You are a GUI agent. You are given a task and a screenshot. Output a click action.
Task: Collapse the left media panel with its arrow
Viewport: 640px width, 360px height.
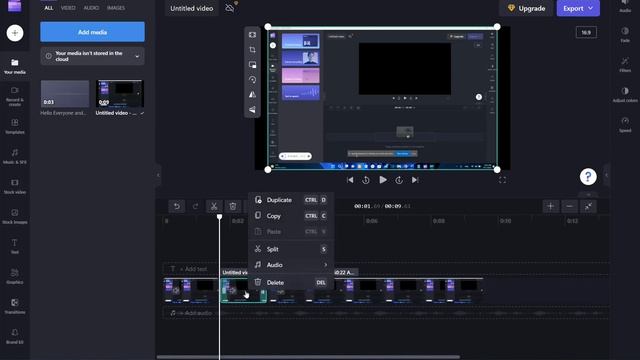point(158,175)
